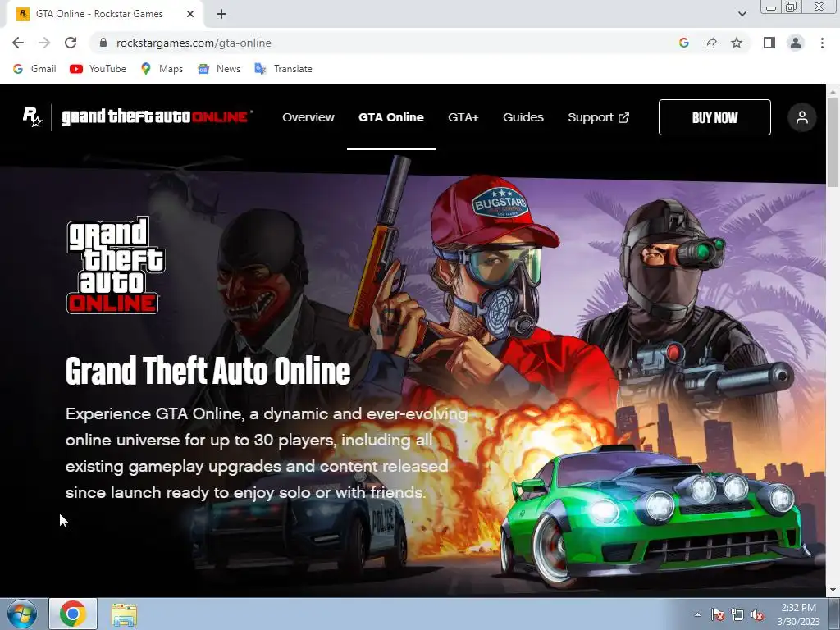
Task: Open the Support external link
Action: tap(598, 117)
